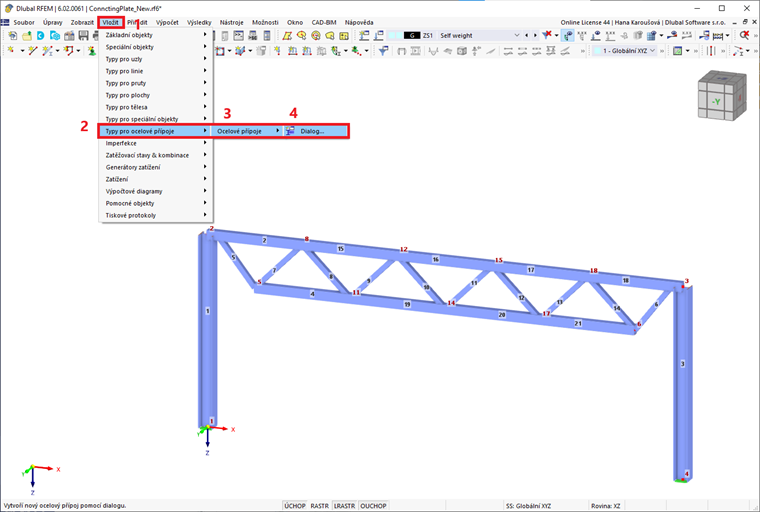This screenshot has width=760, height=512.
Task: Go to next load case arrow
Action: coord(535,35)
